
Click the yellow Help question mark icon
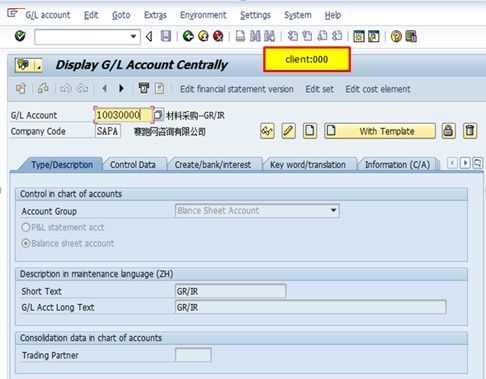point(396,36)
